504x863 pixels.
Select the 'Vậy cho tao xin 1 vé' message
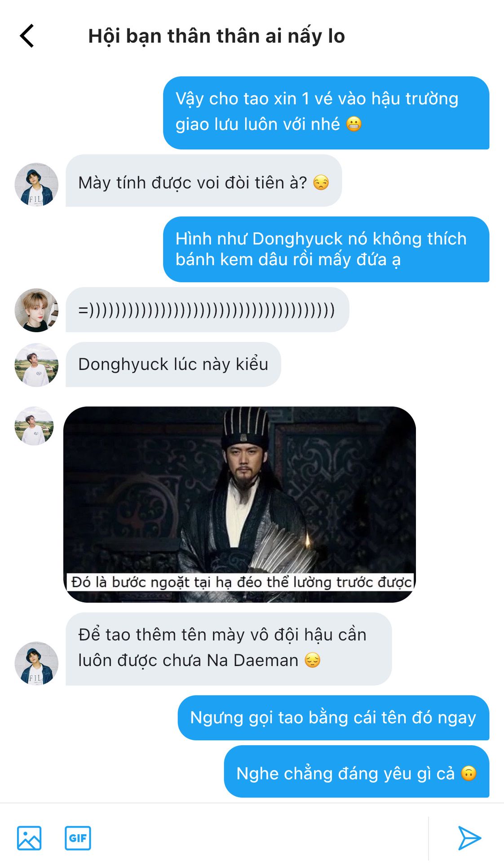pyautogui.click(x=326, y=113)
